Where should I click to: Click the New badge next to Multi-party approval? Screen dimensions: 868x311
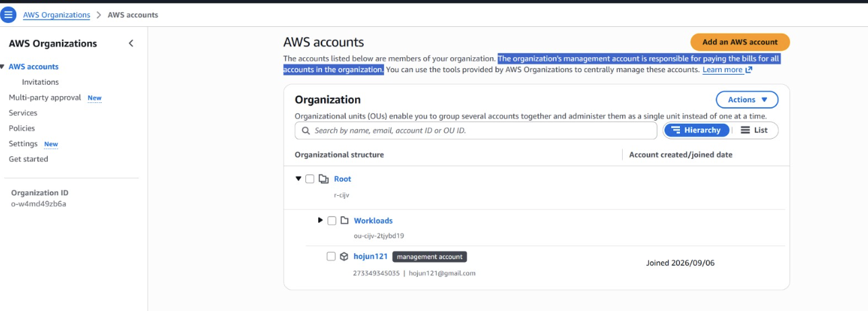click(94, 98)
